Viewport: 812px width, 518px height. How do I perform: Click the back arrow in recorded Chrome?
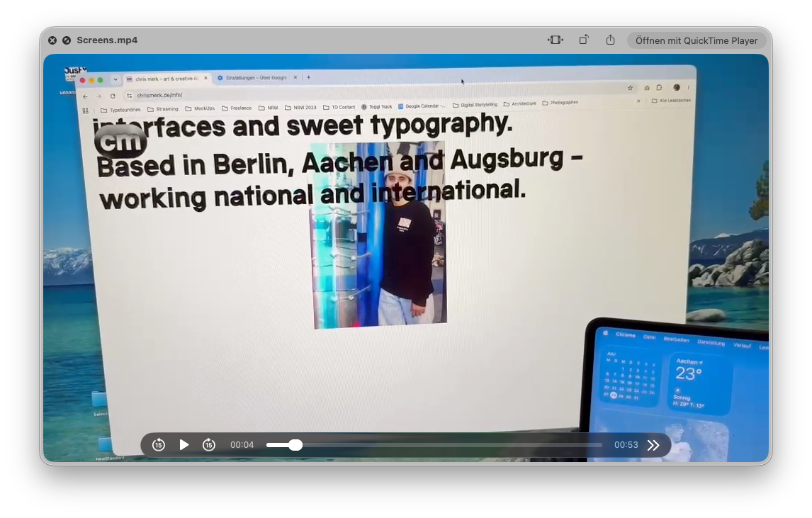tap(86, 96)
